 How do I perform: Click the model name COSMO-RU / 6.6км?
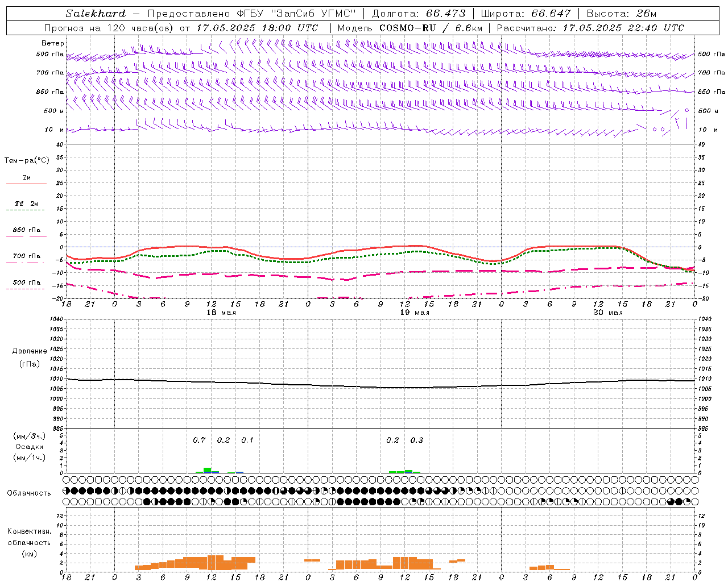(431, 28)
